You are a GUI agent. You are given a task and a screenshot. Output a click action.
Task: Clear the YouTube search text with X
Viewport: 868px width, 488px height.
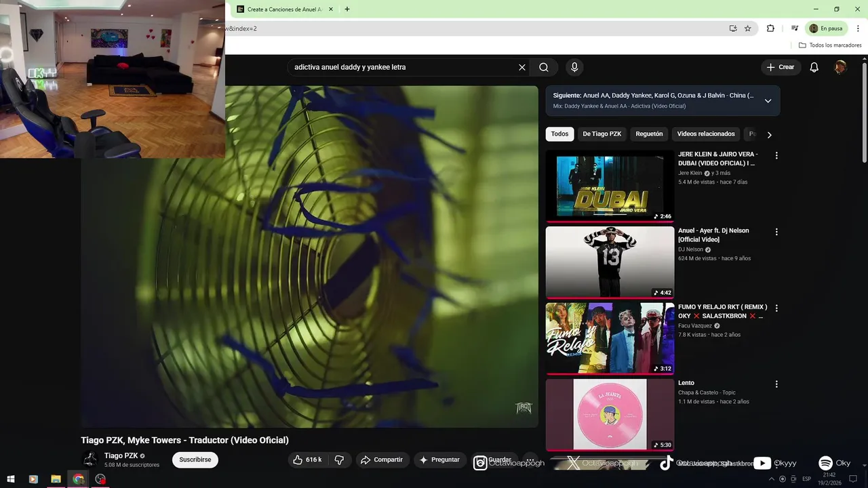click(522, 67)
